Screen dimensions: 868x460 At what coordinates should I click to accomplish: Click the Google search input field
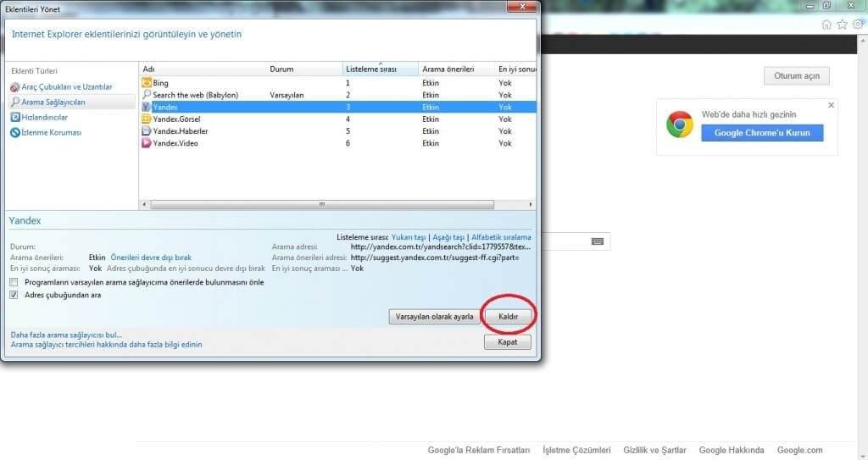coord(576,241)
